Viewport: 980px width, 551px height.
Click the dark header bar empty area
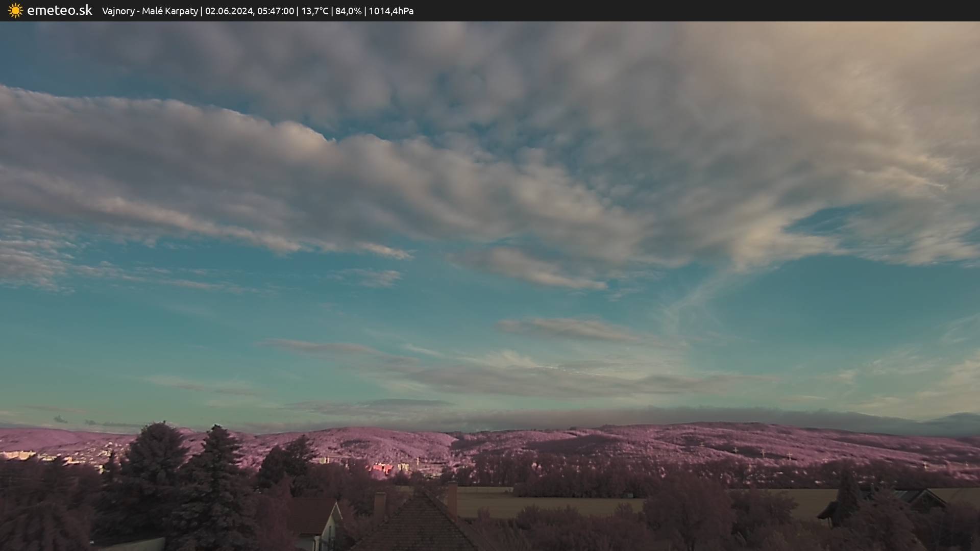(x=715, y=11)
